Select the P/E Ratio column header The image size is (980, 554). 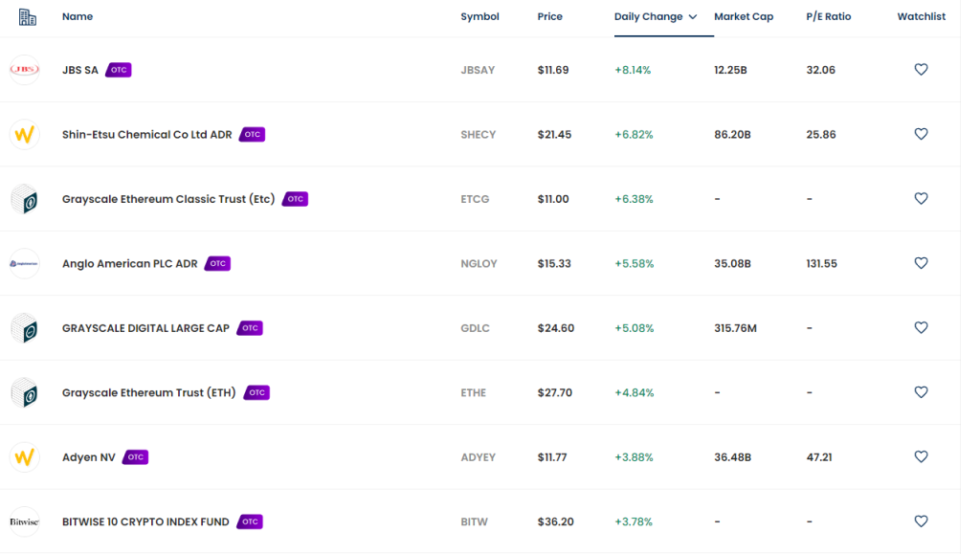pos(828,16)
